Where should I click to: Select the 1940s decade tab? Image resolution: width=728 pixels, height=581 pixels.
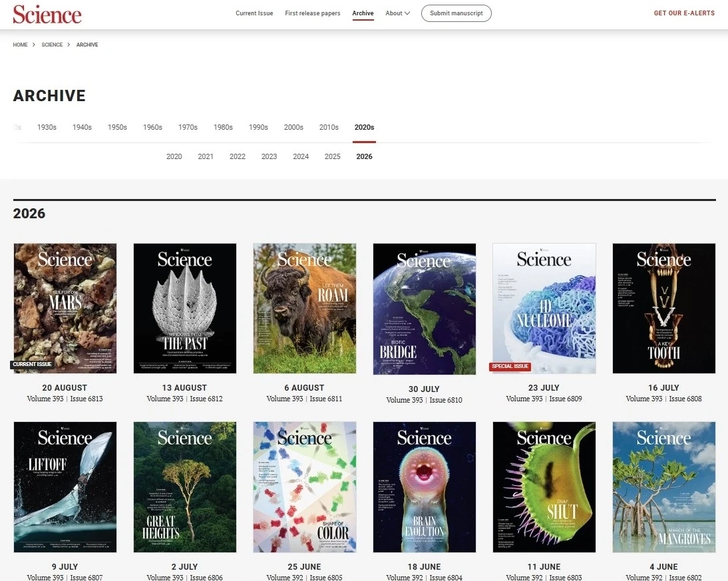[82, 127]
